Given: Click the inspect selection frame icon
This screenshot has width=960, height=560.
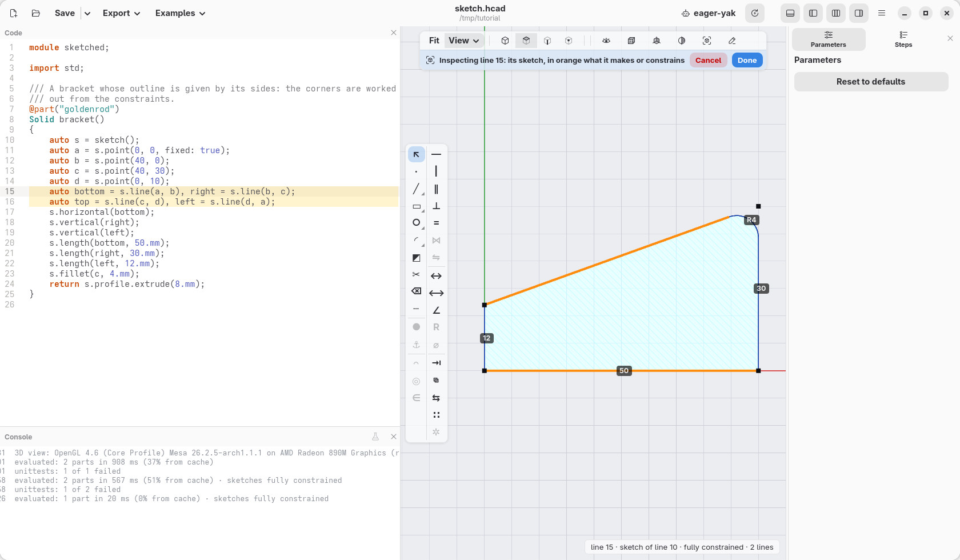Looking at the screenshot, I should click(x=707, y=41).
